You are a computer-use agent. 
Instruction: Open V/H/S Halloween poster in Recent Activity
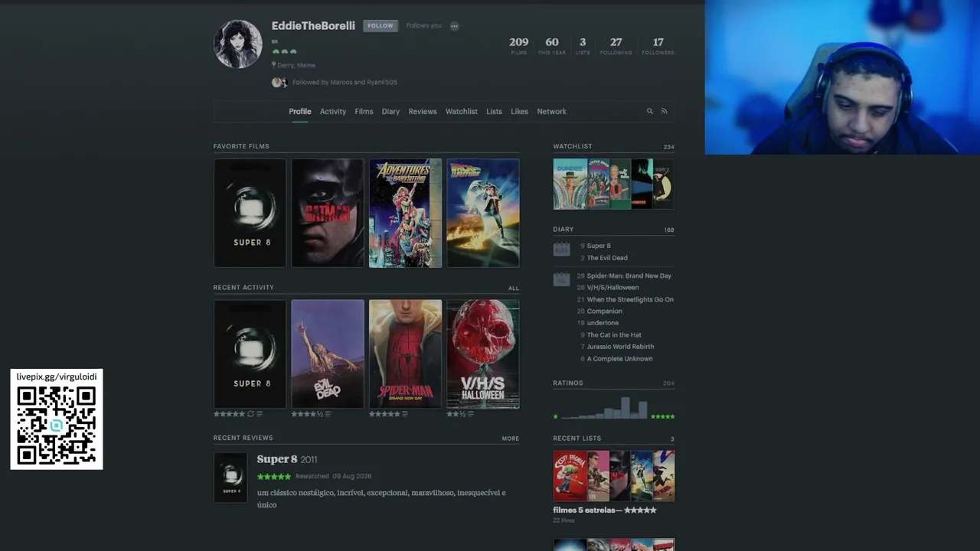click(483, 354)
